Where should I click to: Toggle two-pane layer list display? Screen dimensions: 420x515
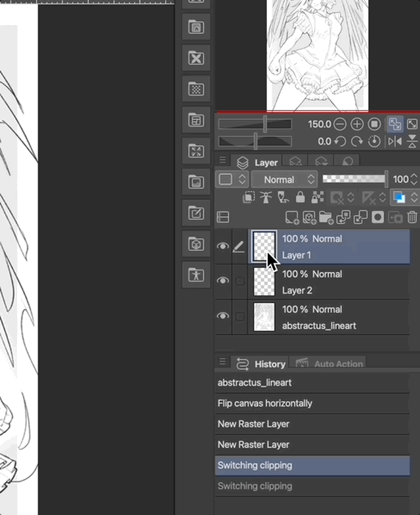point(223,217)
